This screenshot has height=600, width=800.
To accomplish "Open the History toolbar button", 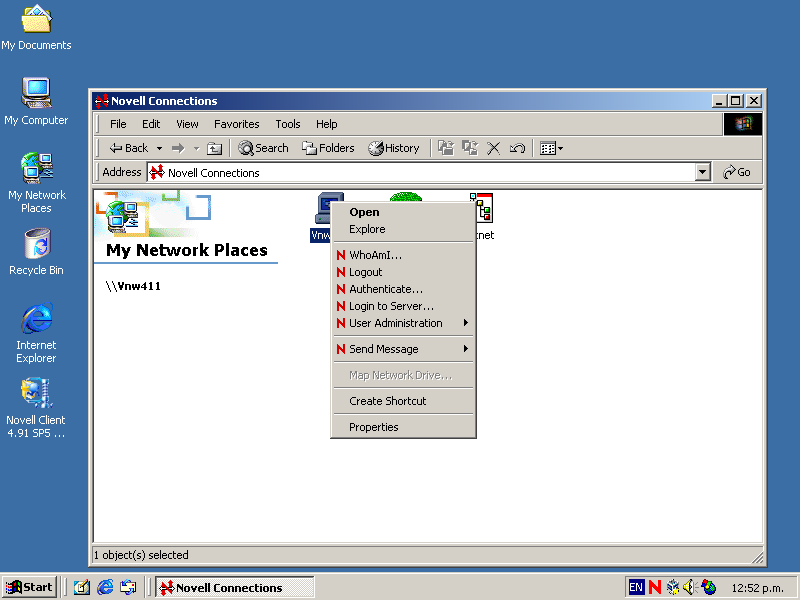I will point(394,148).
